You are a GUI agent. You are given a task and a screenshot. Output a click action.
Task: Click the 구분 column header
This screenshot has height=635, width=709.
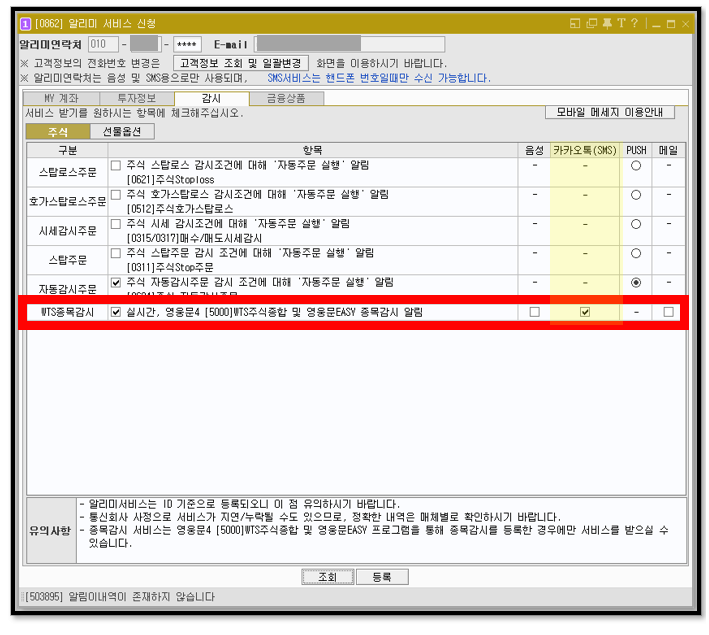pos(67,150)
